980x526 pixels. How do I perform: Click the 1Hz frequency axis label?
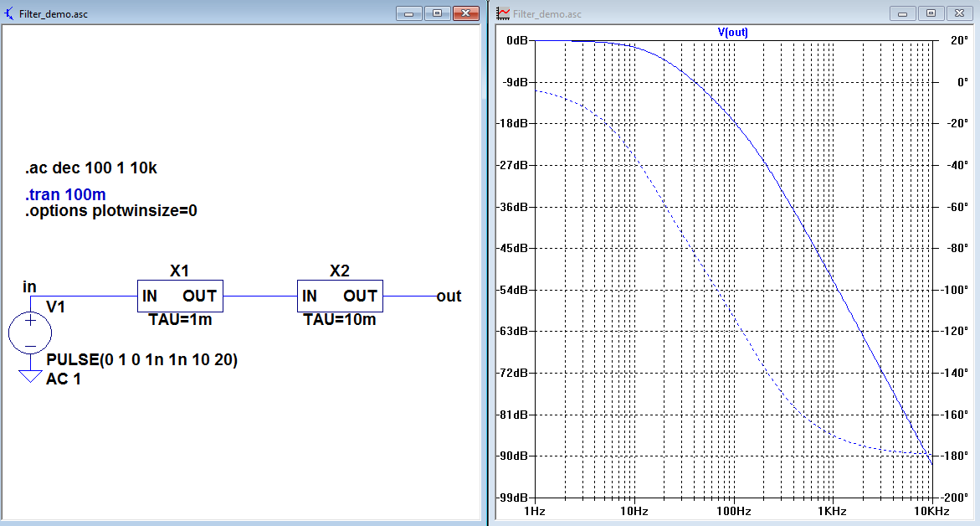(535, 512)
